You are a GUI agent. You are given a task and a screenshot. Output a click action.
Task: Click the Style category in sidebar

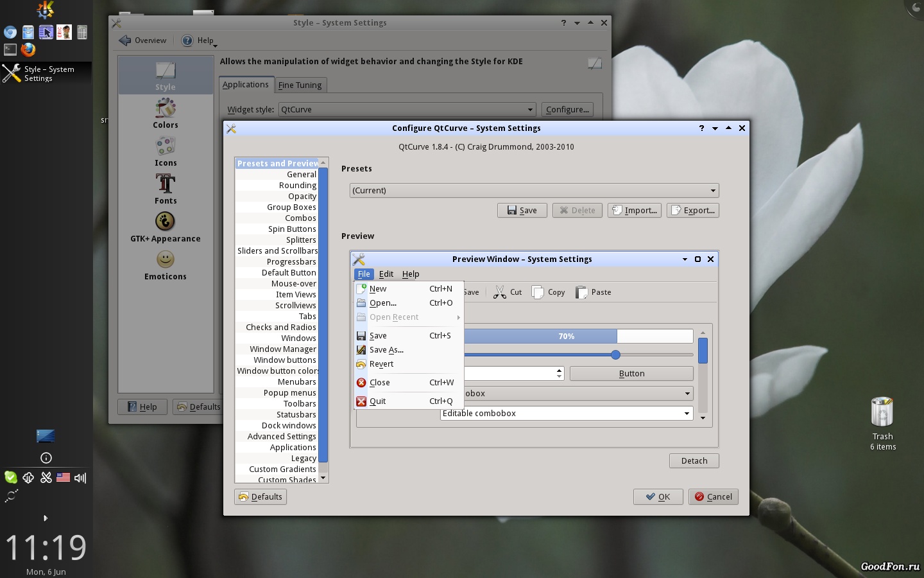tap(166, 76)
